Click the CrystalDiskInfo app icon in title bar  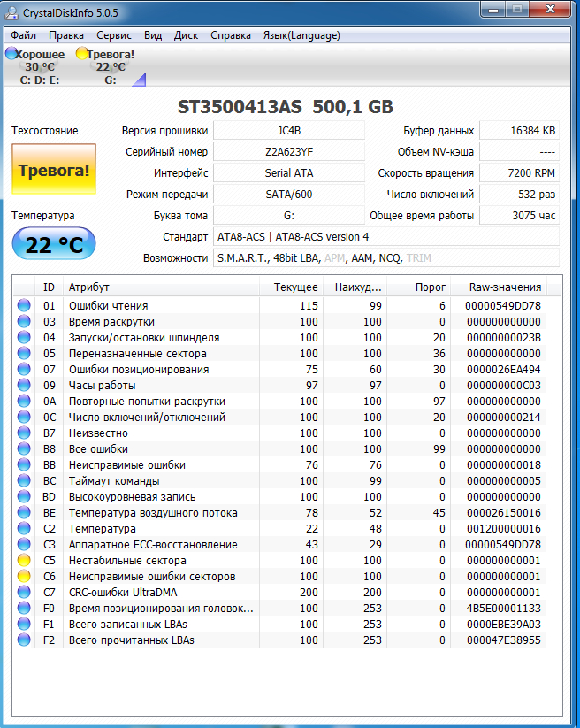[13, 12]
